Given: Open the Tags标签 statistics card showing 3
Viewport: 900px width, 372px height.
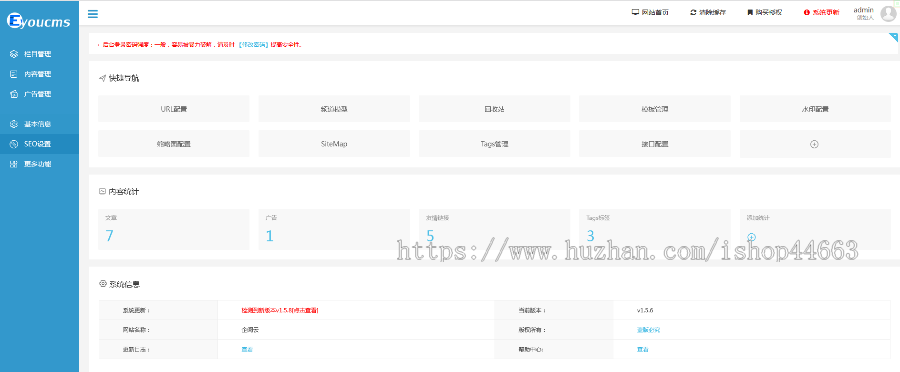Looking at the screenshot, I should (x=654, y=229).
